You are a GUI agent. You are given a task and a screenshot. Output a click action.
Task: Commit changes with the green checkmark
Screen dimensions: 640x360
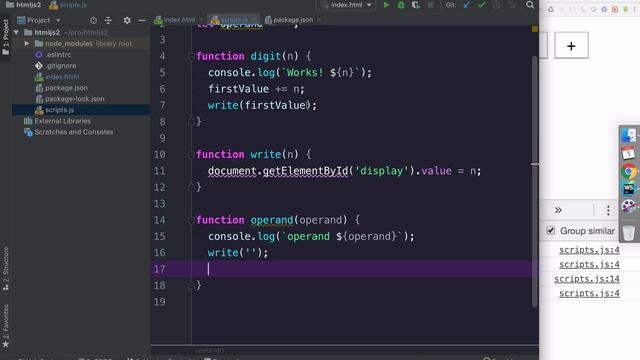point(482,5)
